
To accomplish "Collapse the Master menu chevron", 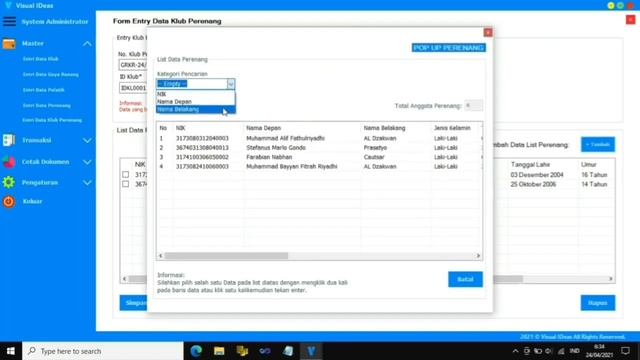I will tap(87, 43).
